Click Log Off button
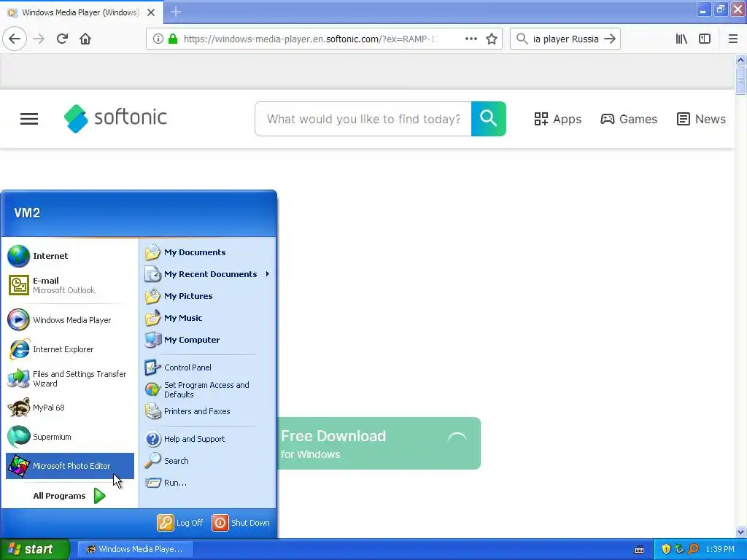The width and height of the screenshot is (747, 560). [181, 522]
